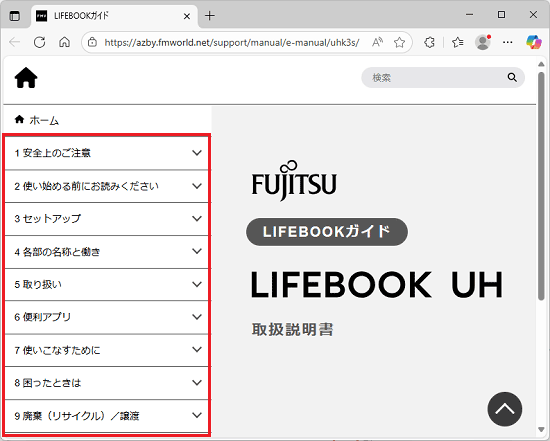Image resolution: width=550 pixels, height=441 pixels.
Task: Open 2 使い始める前にお読みください section
Action: [x=107, y=186]
